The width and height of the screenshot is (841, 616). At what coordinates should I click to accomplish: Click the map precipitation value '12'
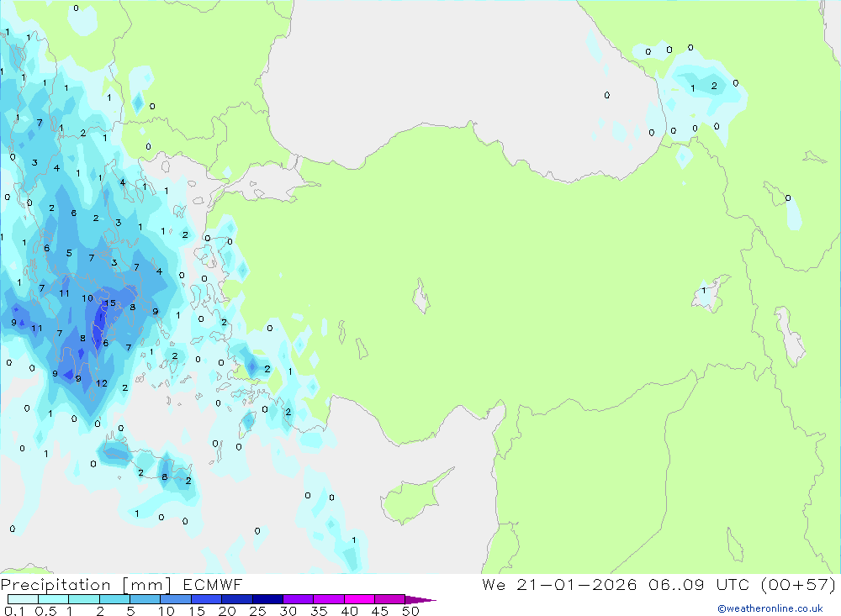click(x=102, y=383)
